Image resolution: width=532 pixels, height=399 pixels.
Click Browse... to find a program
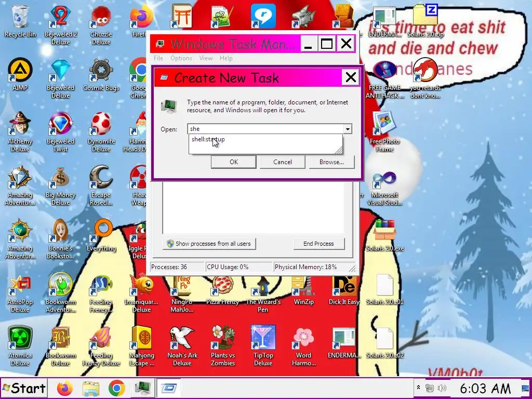pyautogui.click(x=331, y=162)
